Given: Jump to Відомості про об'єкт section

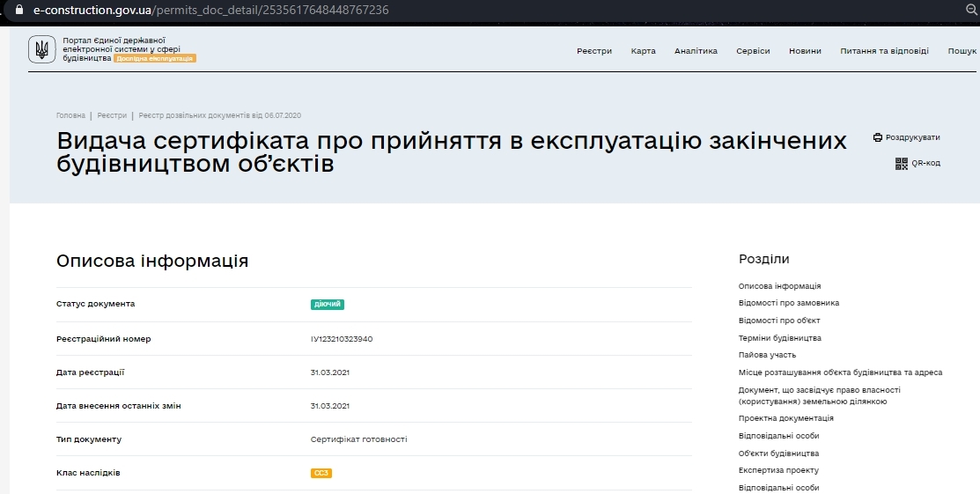Looking at the screenshot, I should point(779,321).
